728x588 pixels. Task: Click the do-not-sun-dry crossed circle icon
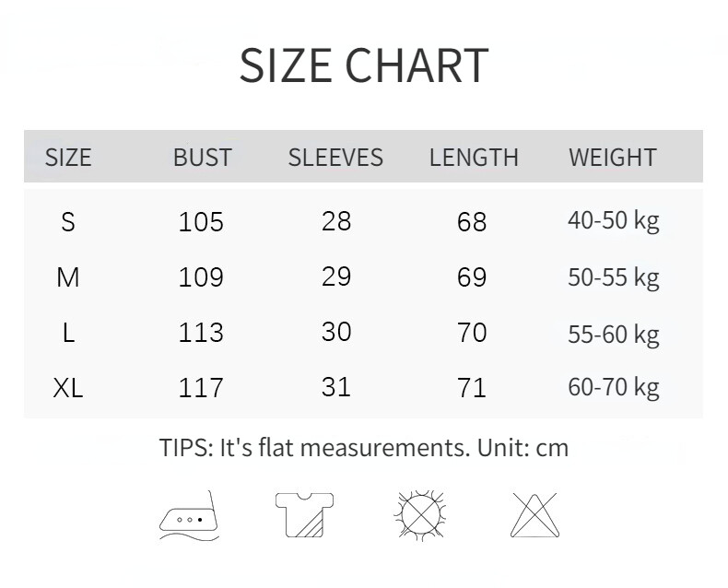[420, 515]
